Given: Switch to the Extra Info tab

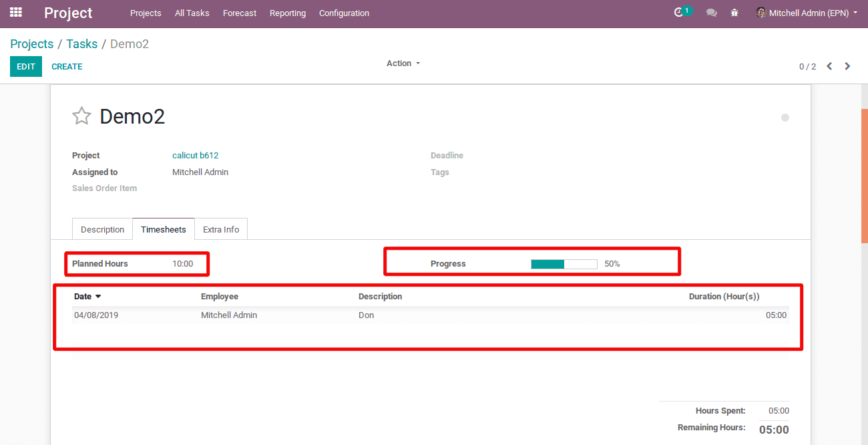Looking at the screenshot, I should tap(221, 229).
